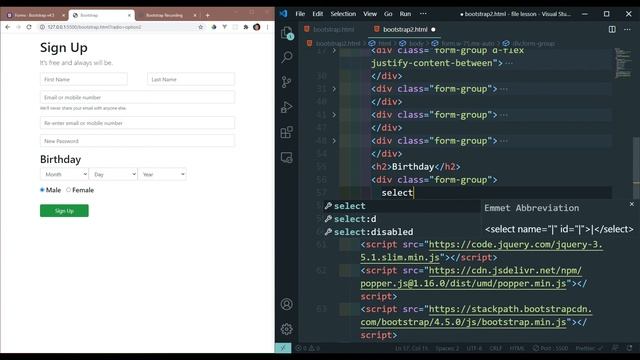Show errors and warnings in status bar
Screen dimensions: 640x360
click(308, 348)
